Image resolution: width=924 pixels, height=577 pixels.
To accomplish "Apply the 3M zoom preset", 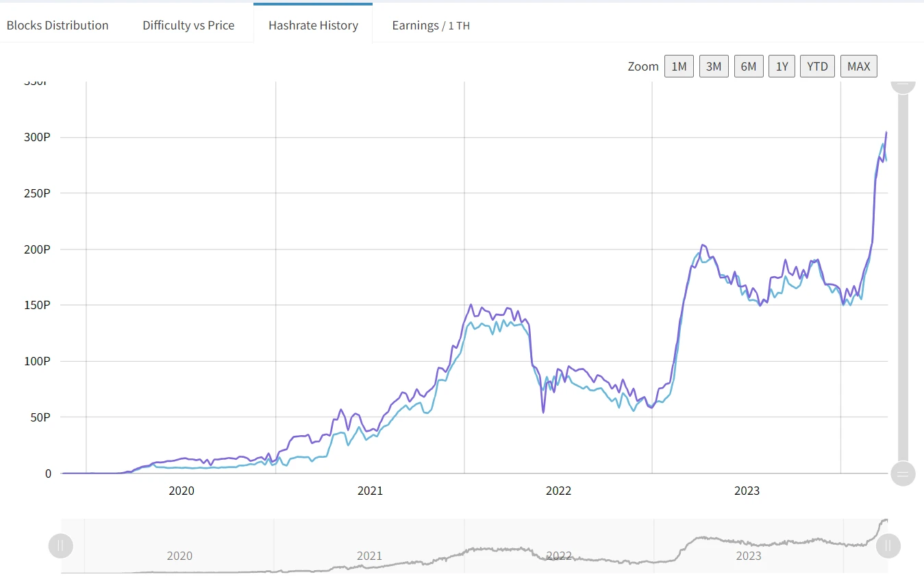I will [x=713, y=66].
